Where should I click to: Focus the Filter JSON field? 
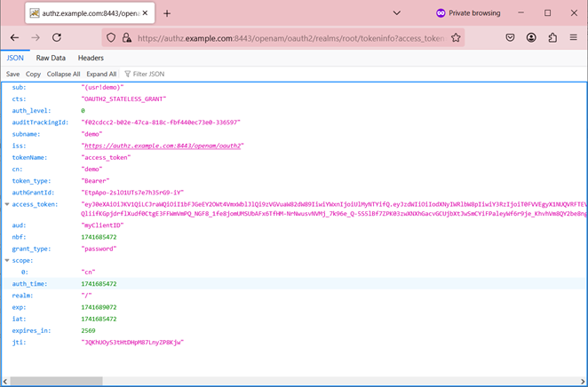point(148,75)
